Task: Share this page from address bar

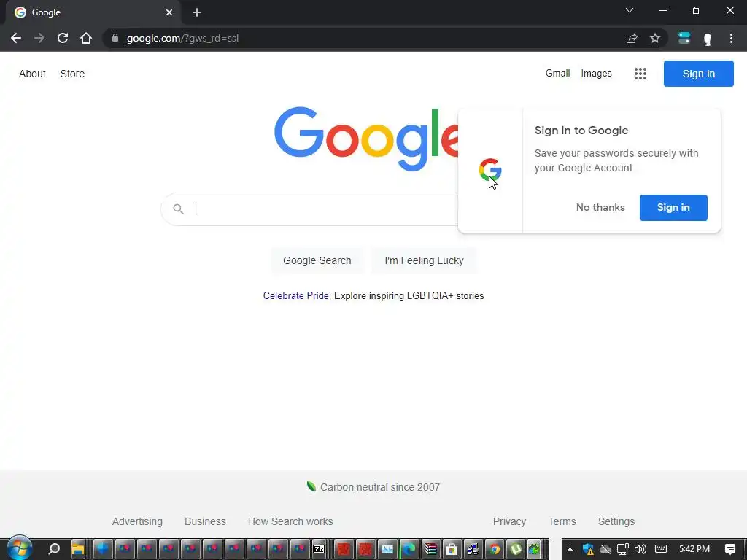Action: pyautogui.click(x=632, y=38)
